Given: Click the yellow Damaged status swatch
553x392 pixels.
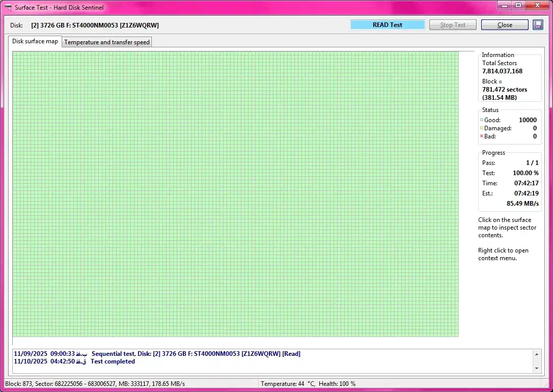Looking at the screenshot, I should coord(482,128).
